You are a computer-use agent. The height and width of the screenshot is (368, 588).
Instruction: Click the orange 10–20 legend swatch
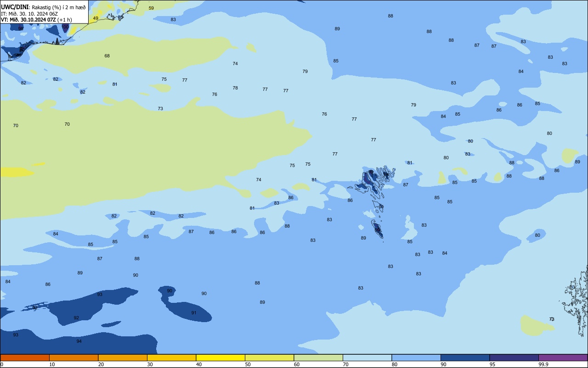(73, 357)
